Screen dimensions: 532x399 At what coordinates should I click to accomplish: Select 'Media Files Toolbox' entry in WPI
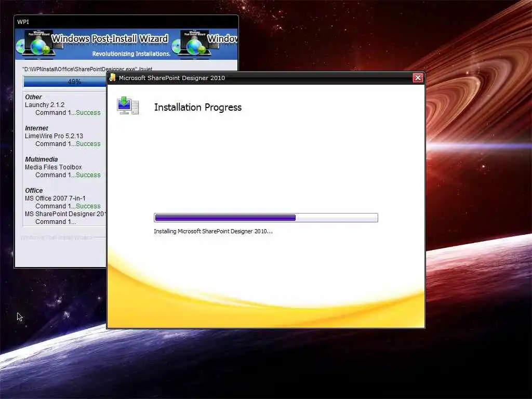(x=54, y=167)
